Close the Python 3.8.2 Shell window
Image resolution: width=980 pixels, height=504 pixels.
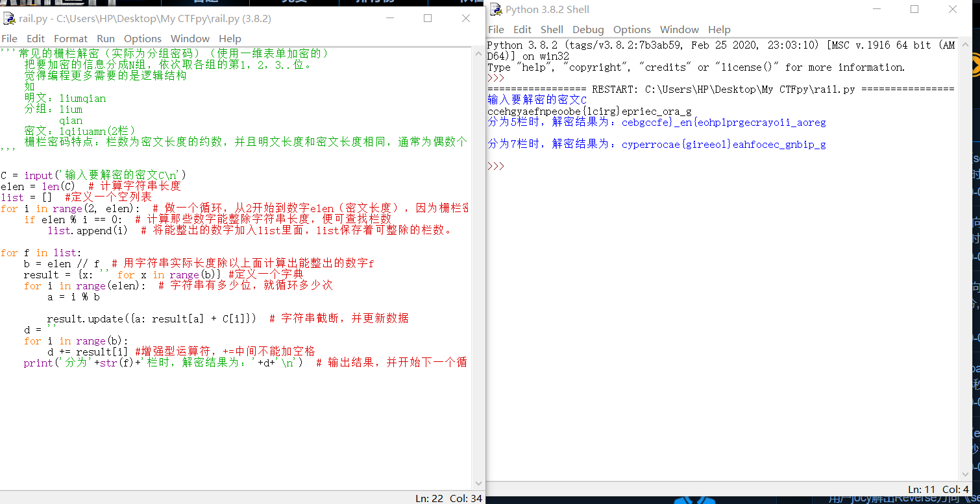953,9
